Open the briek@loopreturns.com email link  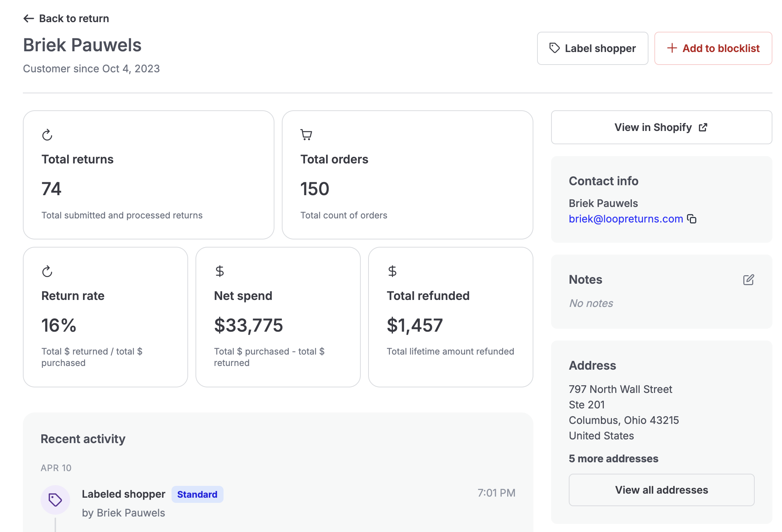[626, 219]
